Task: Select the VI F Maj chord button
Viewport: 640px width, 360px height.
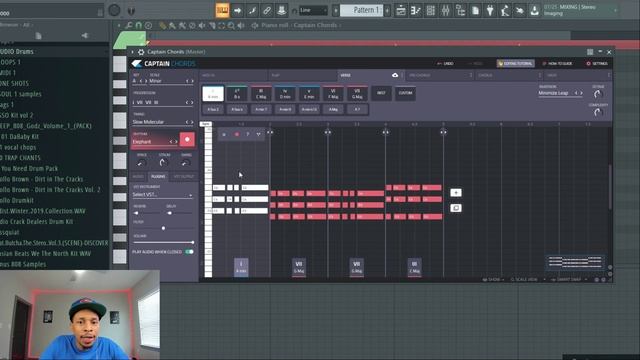Action: coord(333,93)
